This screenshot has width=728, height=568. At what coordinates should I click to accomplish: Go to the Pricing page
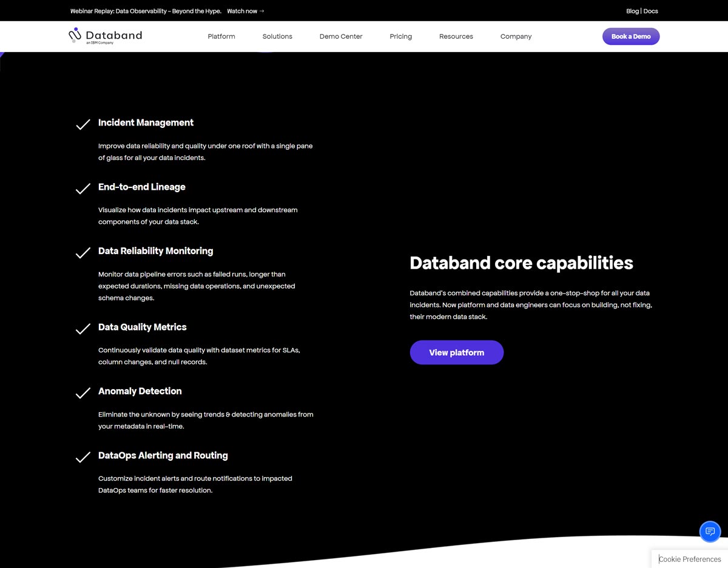[x=400, y=36]
